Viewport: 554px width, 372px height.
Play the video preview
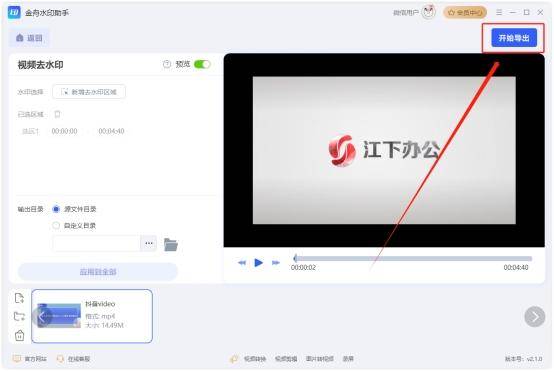coord(259,262)
